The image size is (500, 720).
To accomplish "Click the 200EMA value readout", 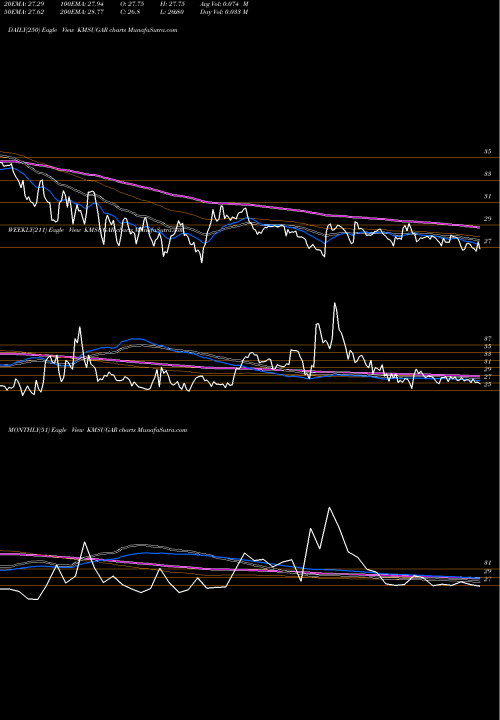I will click(83, 12).
